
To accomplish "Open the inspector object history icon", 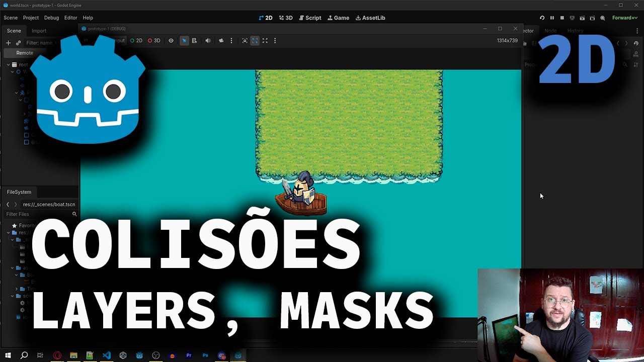I will click(x=636, y=43).
